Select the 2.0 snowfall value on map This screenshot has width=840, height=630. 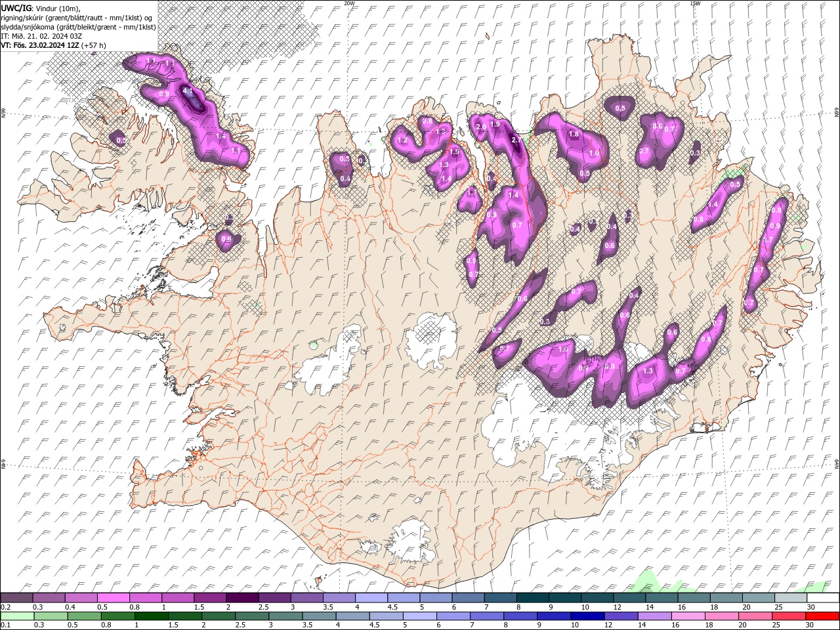coord(480,127)
